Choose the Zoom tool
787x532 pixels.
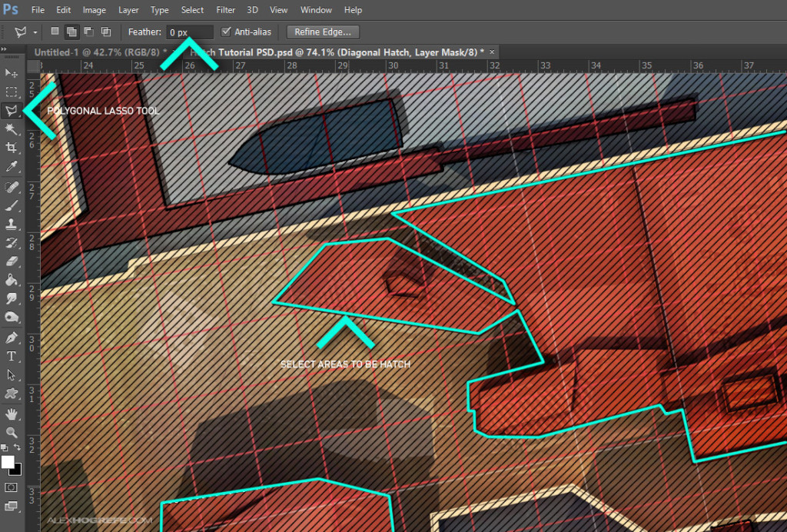click(11, 433)
